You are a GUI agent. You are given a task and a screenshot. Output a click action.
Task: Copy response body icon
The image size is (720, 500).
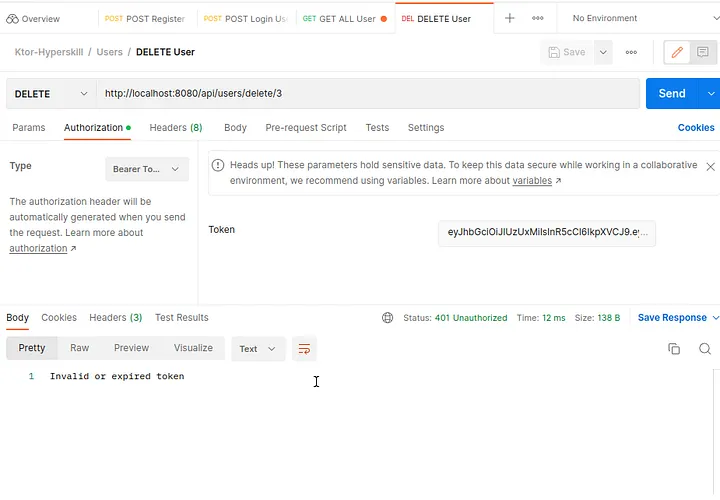pyautogui.click(x=674, y=349)
